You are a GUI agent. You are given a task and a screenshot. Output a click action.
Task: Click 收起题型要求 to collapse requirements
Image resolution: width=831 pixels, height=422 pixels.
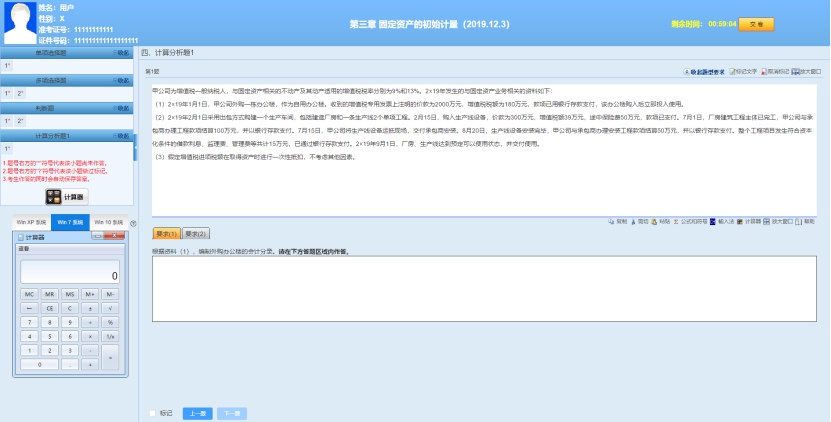(x=704, y=72)
